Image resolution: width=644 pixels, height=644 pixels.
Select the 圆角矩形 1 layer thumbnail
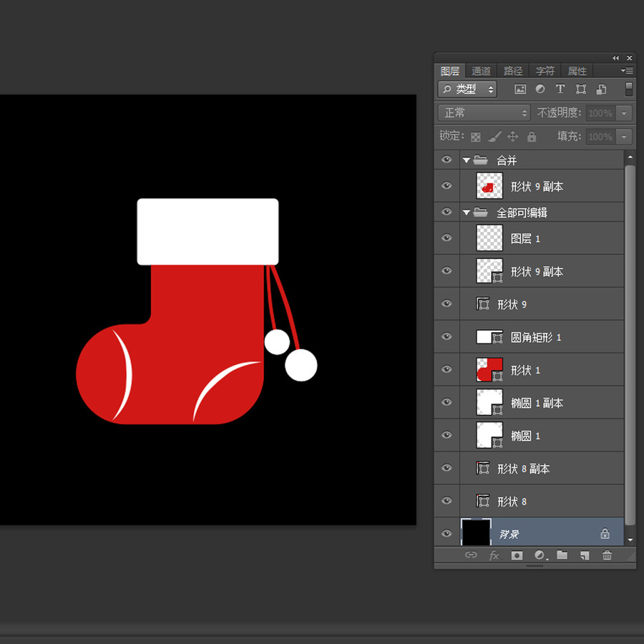pos(489,337)
